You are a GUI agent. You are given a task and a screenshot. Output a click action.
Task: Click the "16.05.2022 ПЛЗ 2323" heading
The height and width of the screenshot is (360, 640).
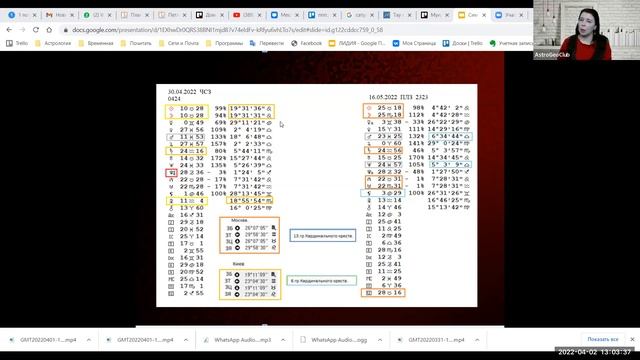pos(398,97)
